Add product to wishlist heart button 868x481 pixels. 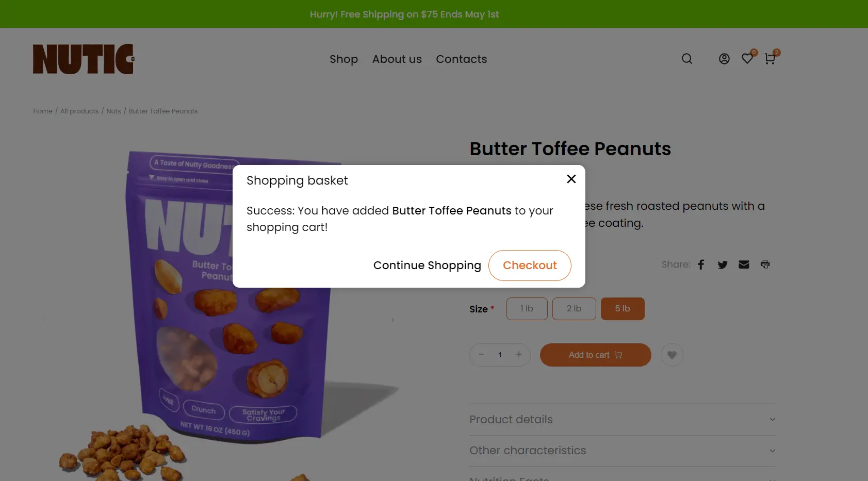672,355
